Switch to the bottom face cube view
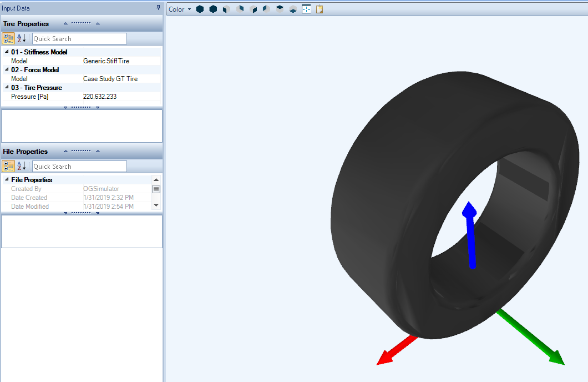 tap(293, 9)
